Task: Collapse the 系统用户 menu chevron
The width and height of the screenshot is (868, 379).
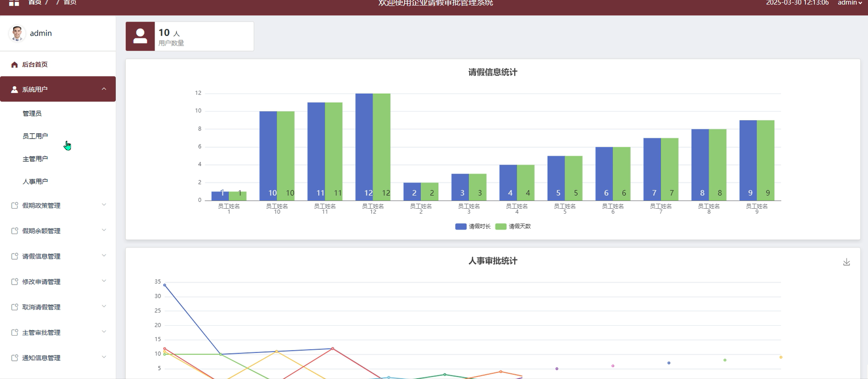Action: pyautogui.click(x=104, y=89)
